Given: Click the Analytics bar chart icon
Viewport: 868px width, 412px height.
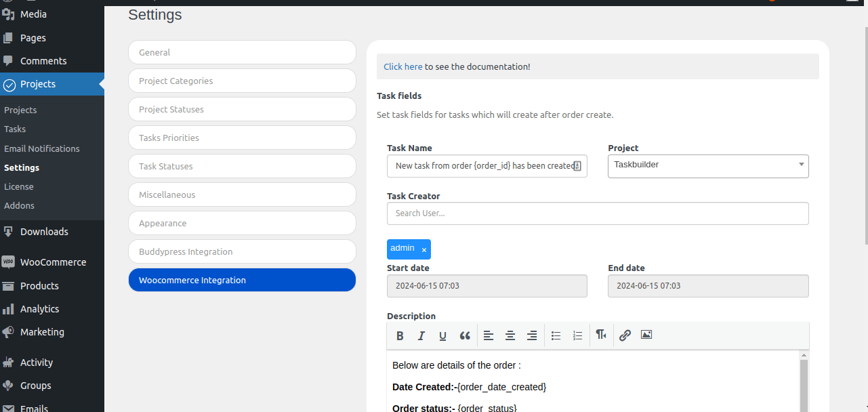Looking at the screenshot, I should (8, 309).
